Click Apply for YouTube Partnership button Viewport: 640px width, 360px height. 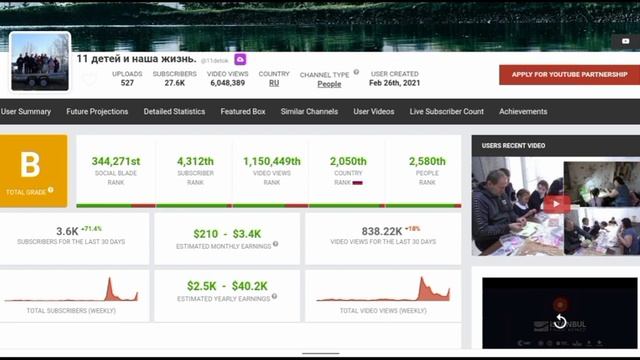point(569,75)
